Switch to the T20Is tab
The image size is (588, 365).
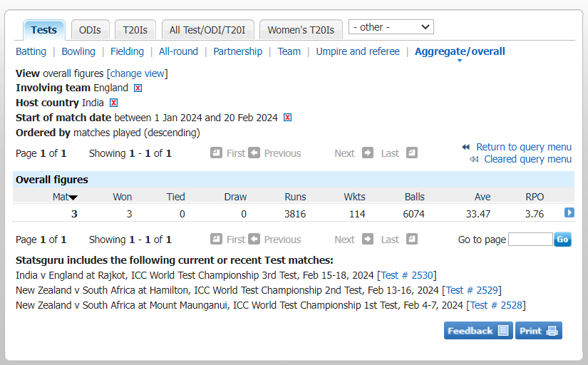135,30
